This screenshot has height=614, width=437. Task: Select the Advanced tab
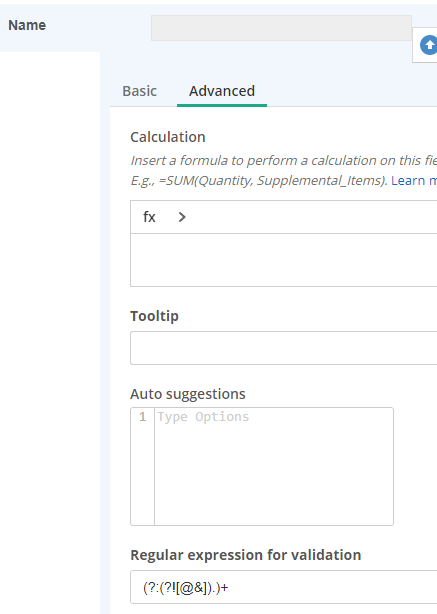point(222,91)
